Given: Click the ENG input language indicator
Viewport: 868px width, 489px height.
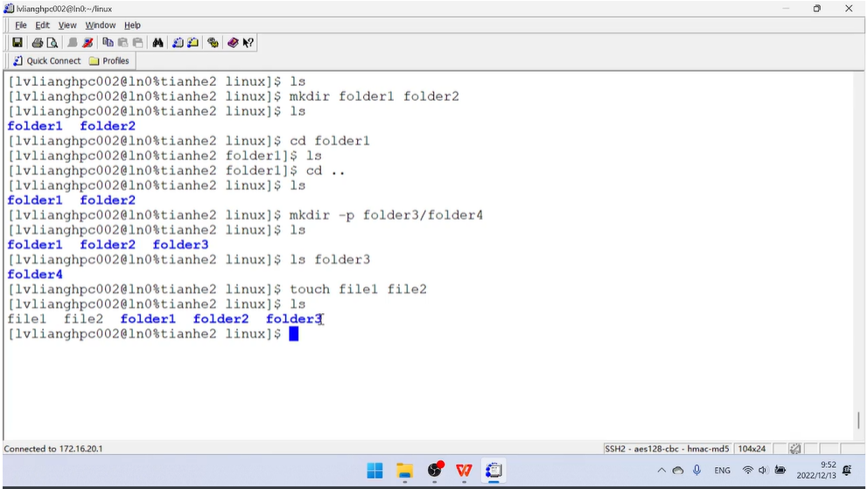Looking at the screenshot, I should point(722,471).
